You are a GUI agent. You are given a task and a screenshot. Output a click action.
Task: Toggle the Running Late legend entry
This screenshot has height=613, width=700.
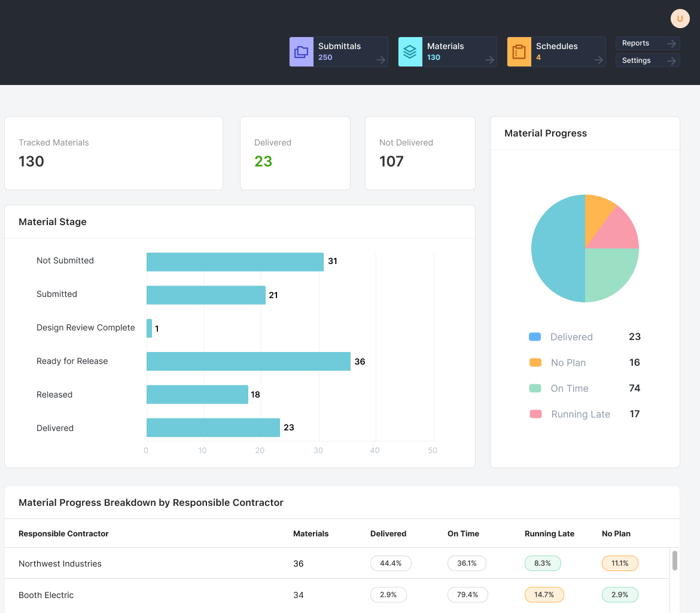[x=580, y=414]
